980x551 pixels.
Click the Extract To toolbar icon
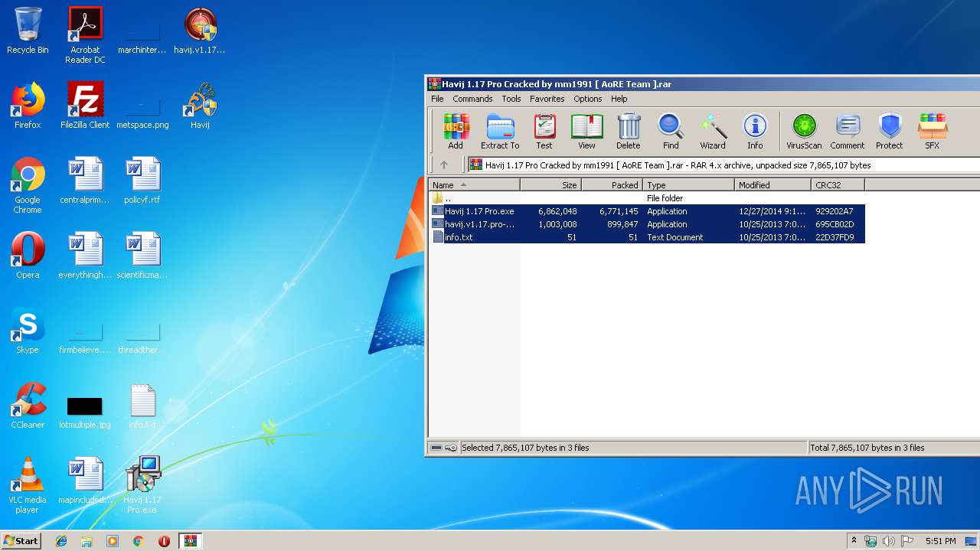click(500, 131)
